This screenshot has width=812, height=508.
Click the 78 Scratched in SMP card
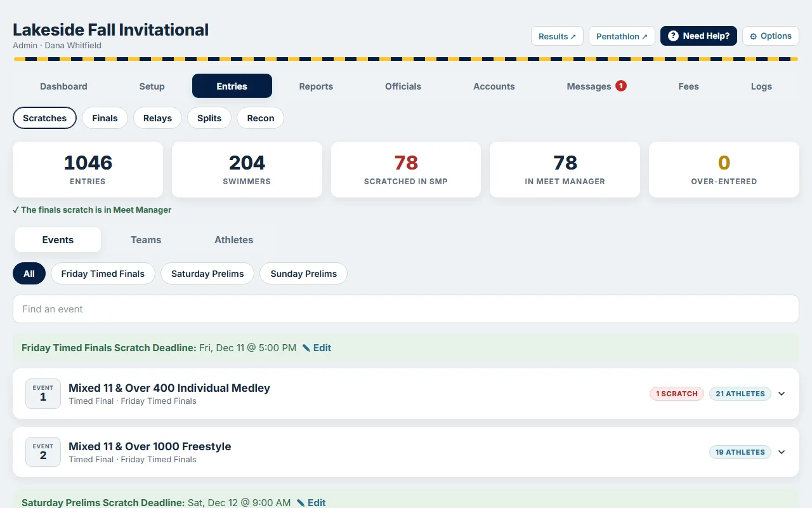pyautogui.click(x=406, y=170)
